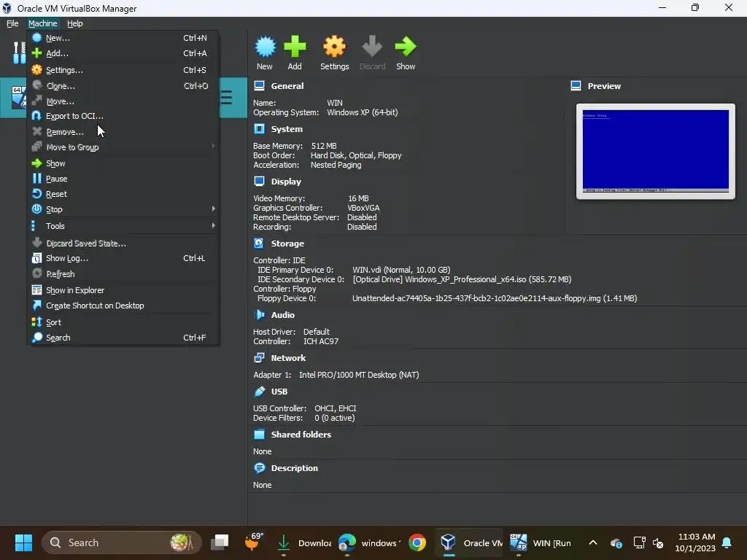
Task: Click the muted volume tray icon
Action: pos(658,542)
